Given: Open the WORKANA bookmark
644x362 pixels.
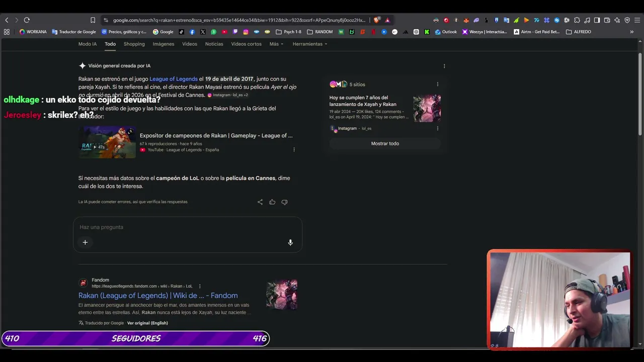Looking at the screenshot, I should [x=33, y=32].
